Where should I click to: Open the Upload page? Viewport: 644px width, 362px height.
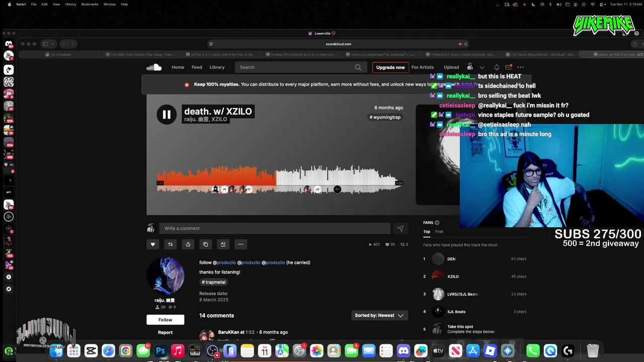click(x=451, y=67)
